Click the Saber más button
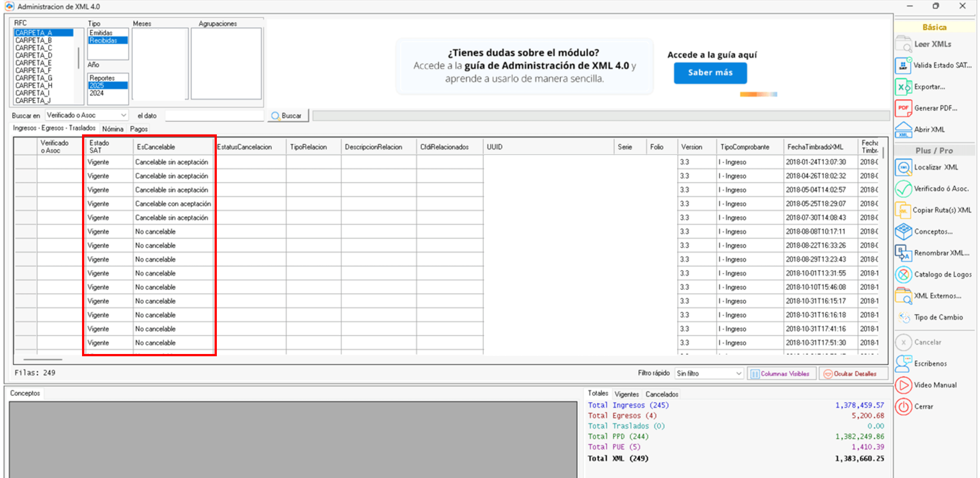This screenshot has height=478, width=980. coord(710,73)
